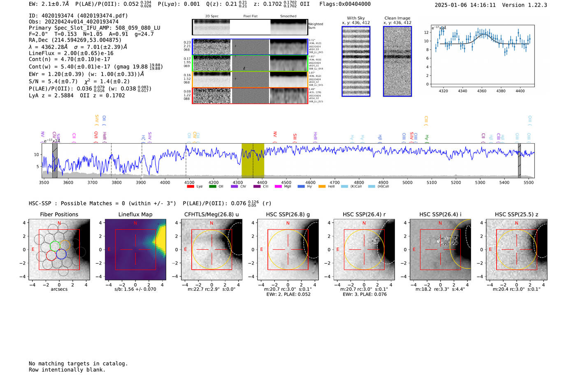This screenshot has height=392, width=576.
Task: Click the "Row intentionally blank." text
Action: 67,370
